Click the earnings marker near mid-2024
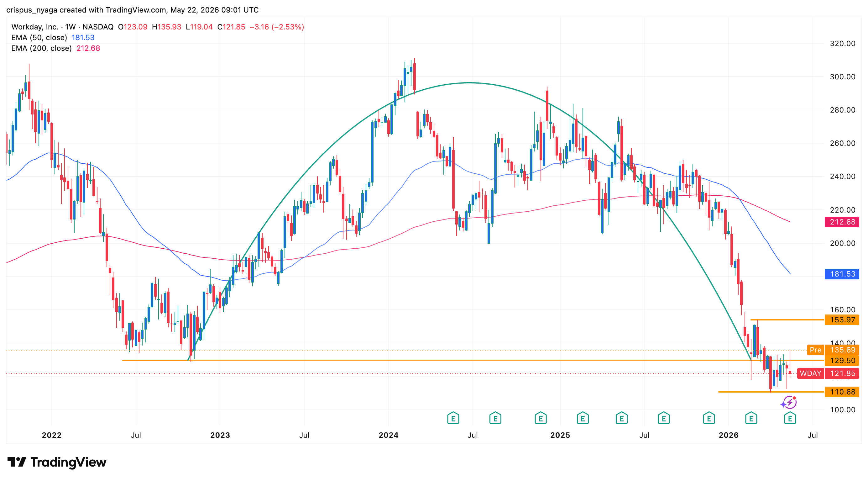868x481 pixels. tap(453, 418)
